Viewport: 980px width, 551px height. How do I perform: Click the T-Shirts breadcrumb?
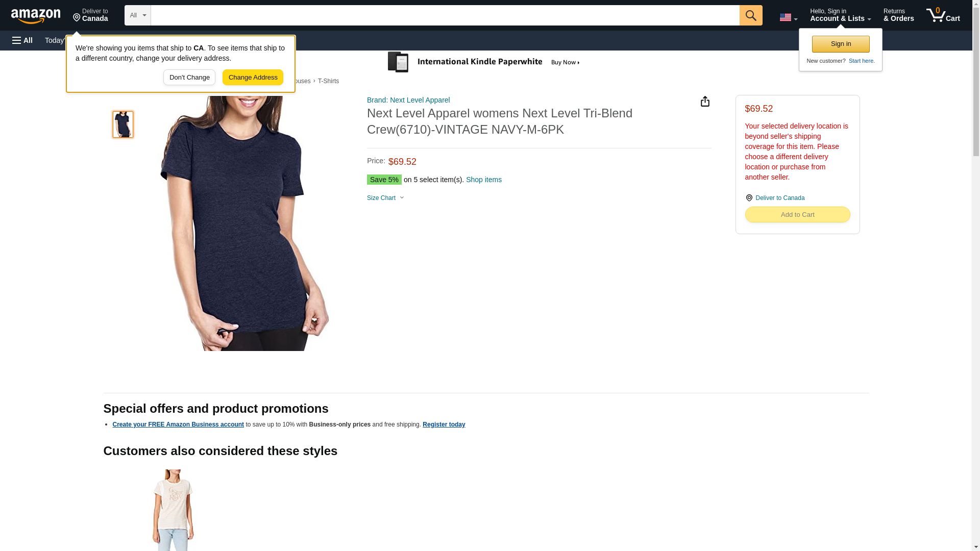[x=328, y=81]
